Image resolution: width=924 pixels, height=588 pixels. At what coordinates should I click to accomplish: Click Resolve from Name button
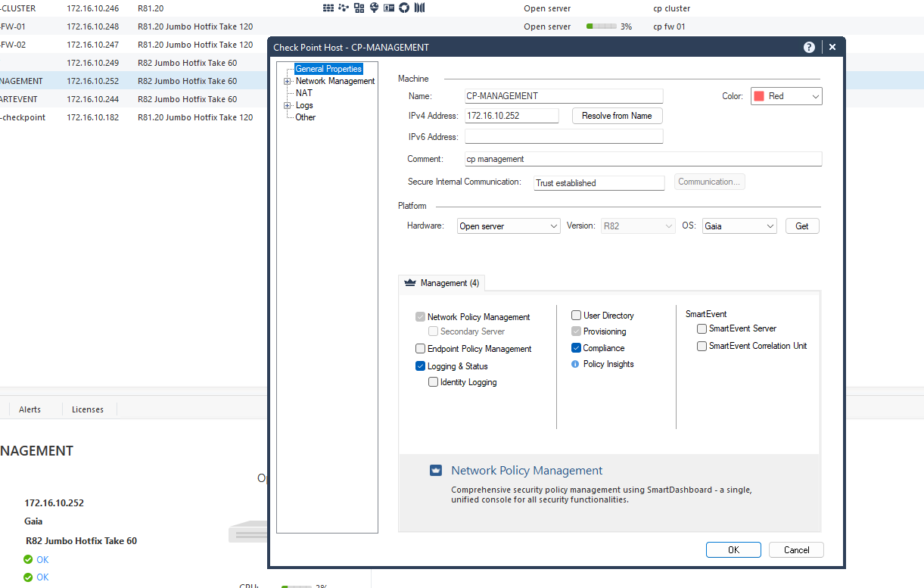617,116
